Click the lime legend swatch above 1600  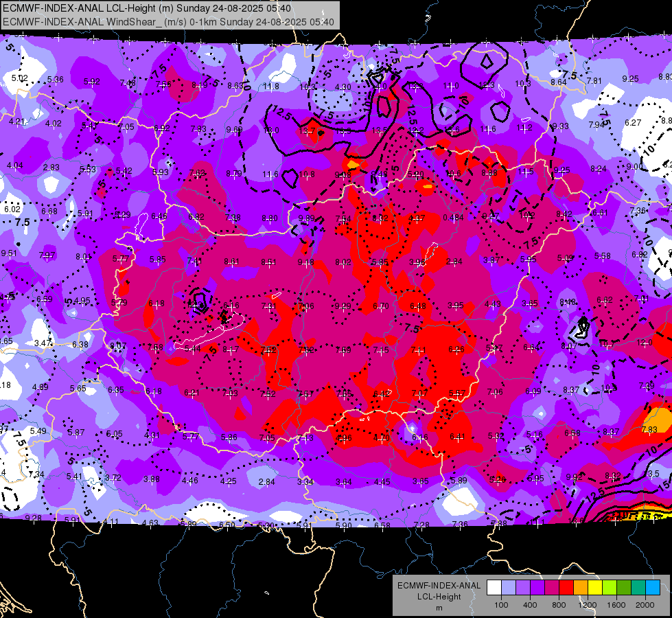click(x=610, y=588)
